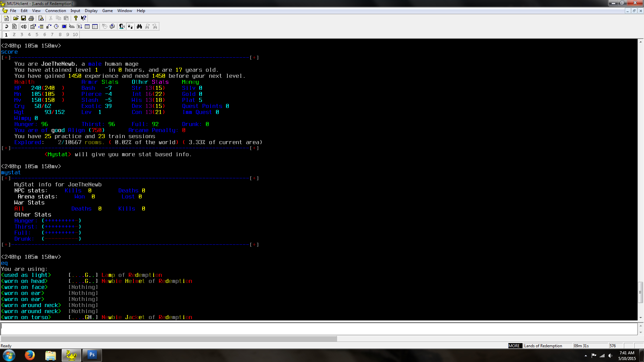644x362 pixels.
Task: Switch to world tab 2
Action: click(14, 35)
